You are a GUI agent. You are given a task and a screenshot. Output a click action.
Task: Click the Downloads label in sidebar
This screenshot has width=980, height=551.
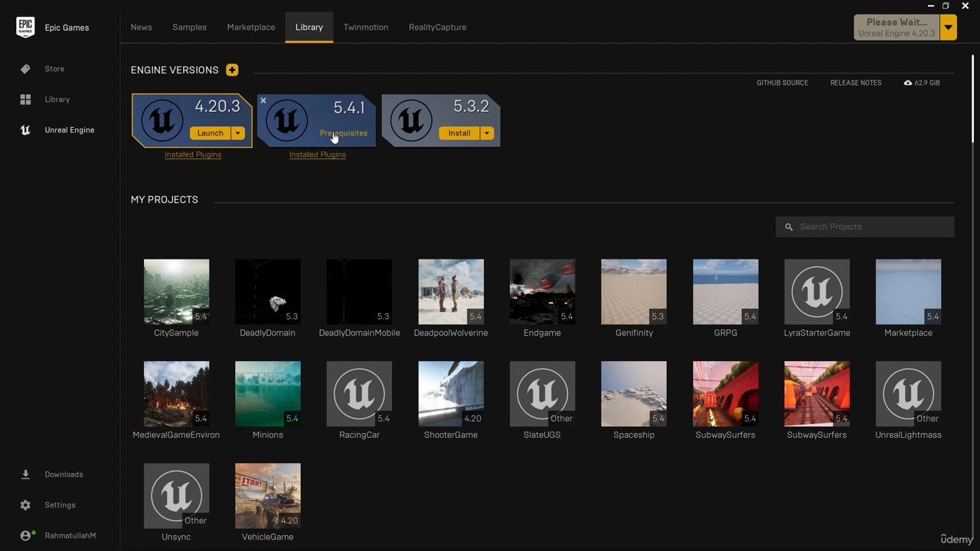(64, 474)
